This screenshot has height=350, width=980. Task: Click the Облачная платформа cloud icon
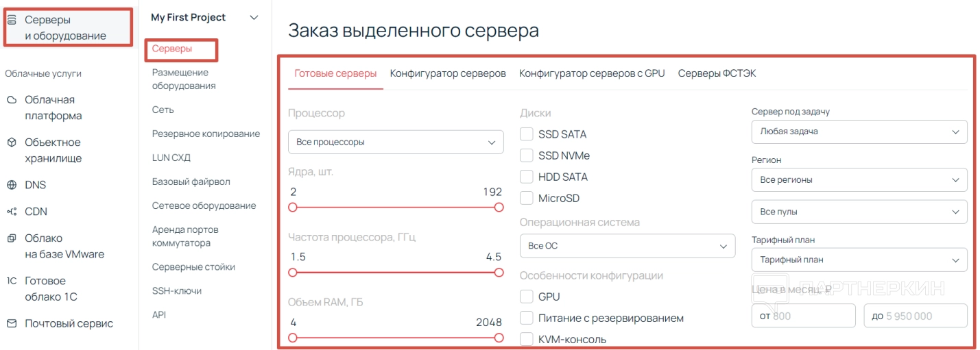point(12,100)
